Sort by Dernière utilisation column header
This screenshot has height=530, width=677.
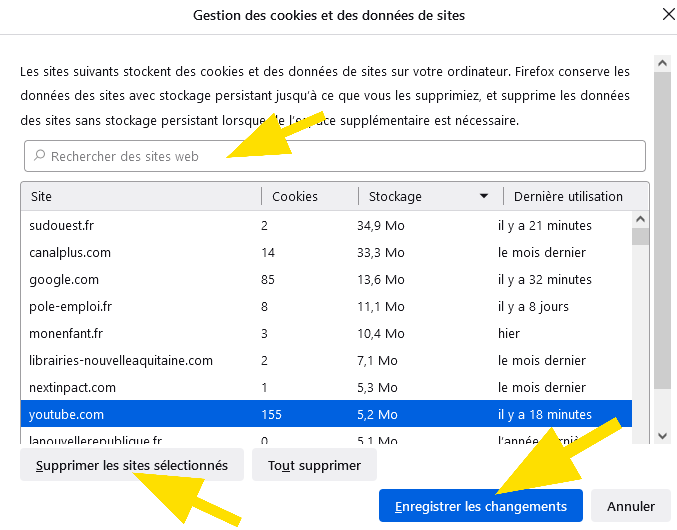576,196
